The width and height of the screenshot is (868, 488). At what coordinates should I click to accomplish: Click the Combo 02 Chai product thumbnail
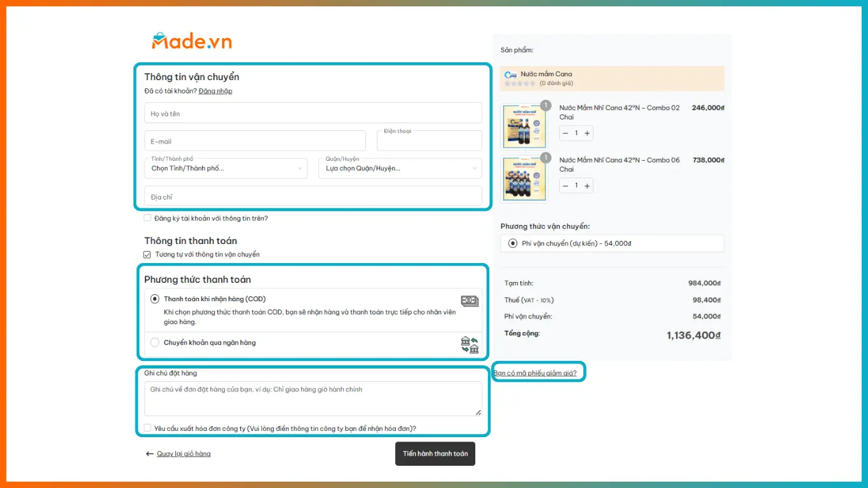click(524, 126)
